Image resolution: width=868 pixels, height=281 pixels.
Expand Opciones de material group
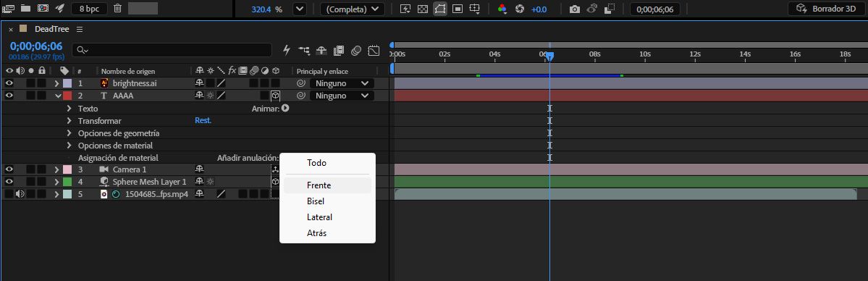[69, 146]
